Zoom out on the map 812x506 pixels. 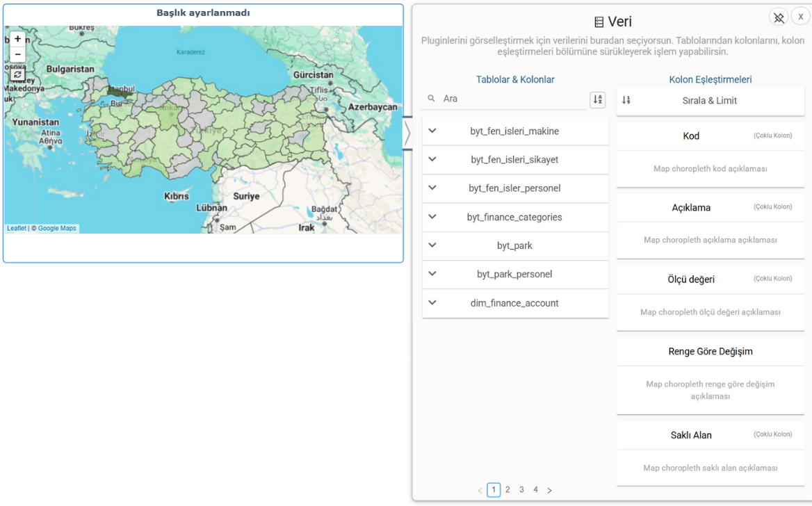pos(17,54)
